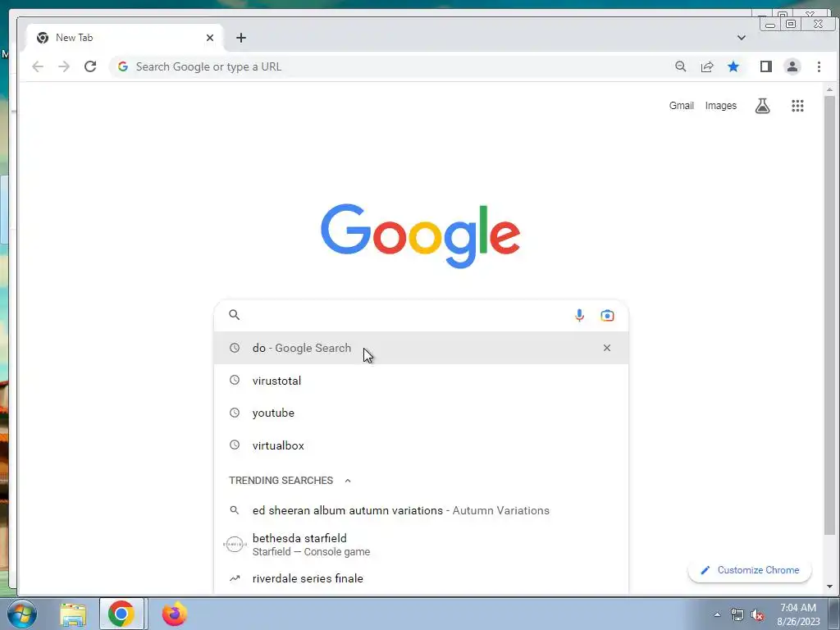Screen dimensions: 840x630
Task: Open Windows Explorer from the taskbar
Action: click(x=73, y=614)
